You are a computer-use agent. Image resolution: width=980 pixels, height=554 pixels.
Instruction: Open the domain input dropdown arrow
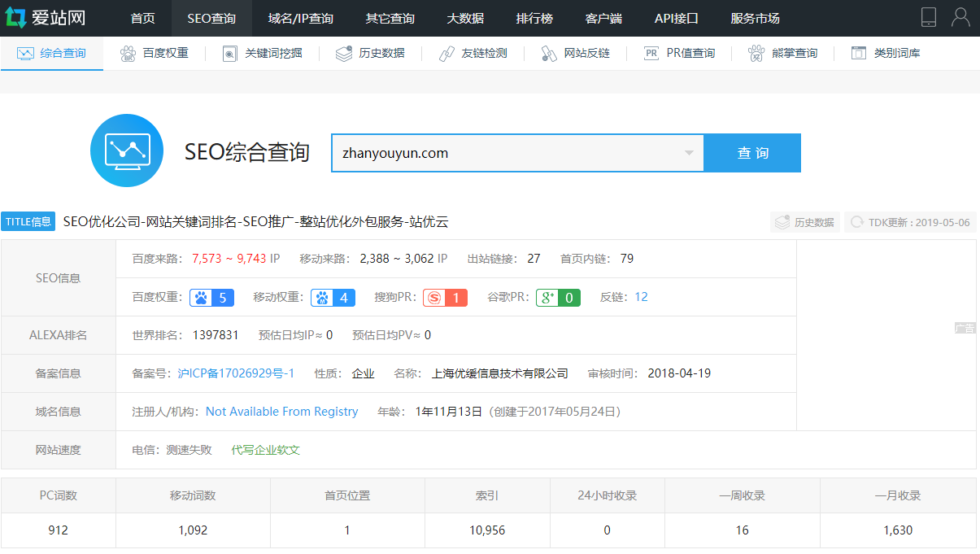pos(689,153)
